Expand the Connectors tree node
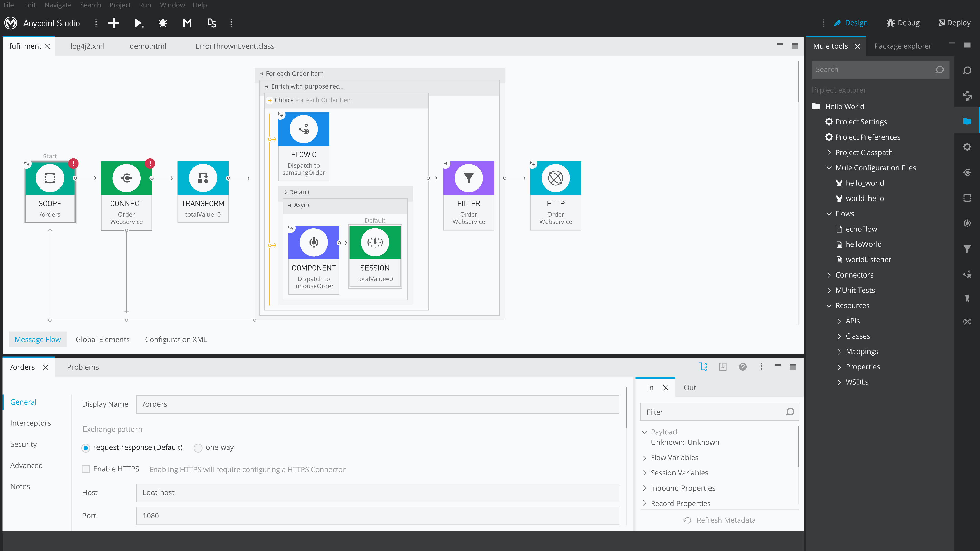The width and height of the screenshot is (980, 551). point(829,275)
